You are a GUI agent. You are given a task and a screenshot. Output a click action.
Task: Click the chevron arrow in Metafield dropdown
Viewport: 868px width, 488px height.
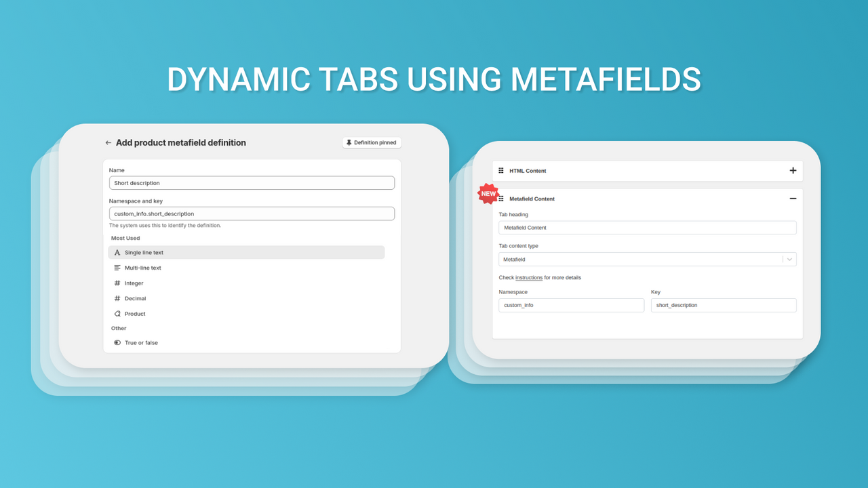(789, 260)
